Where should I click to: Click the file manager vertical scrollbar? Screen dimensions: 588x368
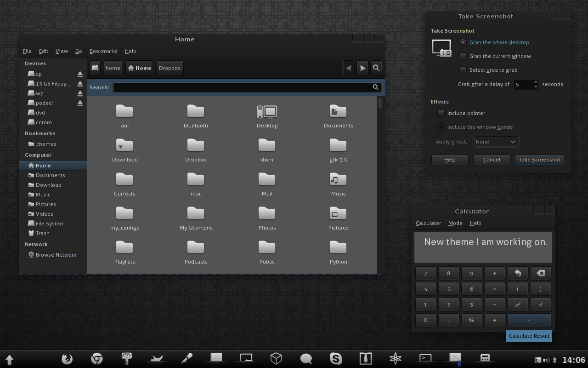point(381,103)
